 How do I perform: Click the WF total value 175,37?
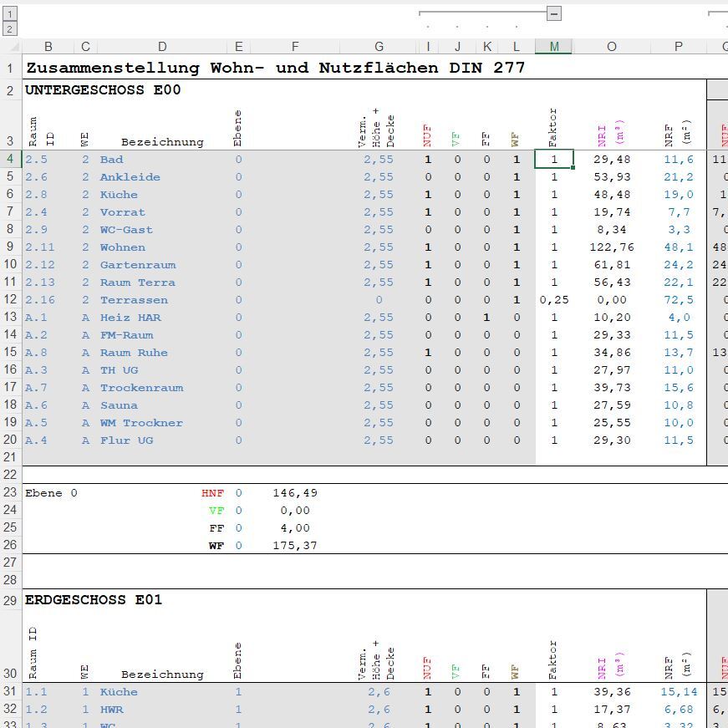295,546
